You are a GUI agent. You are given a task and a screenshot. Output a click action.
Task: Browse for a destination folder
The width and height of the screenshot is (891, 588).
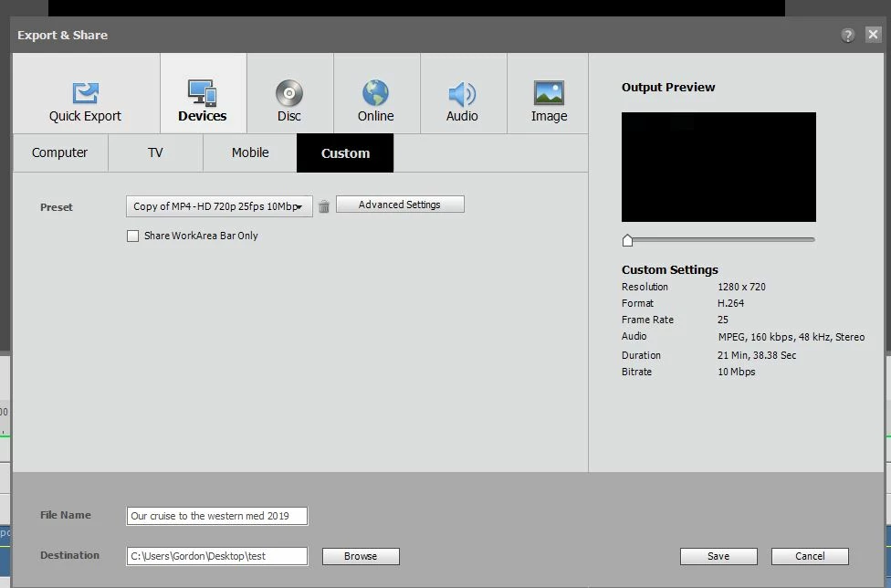coord(361,556)
